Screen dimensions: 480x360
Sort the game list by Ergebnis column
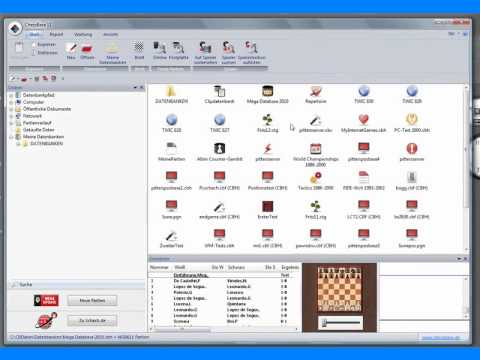point(290,267)
